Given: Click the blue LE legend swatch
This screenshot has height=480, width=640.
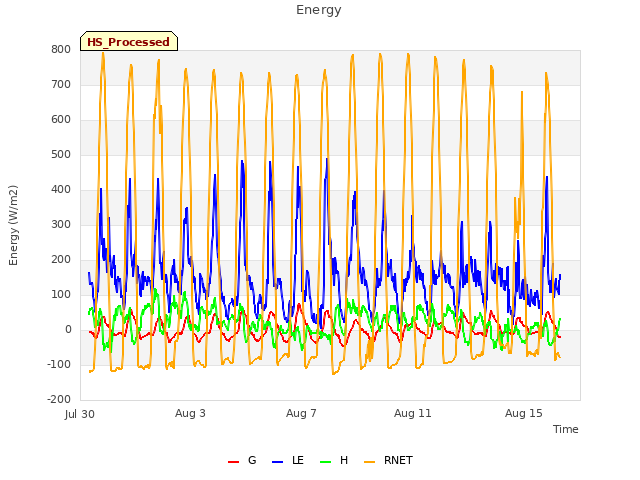Looking at the screenshot, I should [277, 462].
